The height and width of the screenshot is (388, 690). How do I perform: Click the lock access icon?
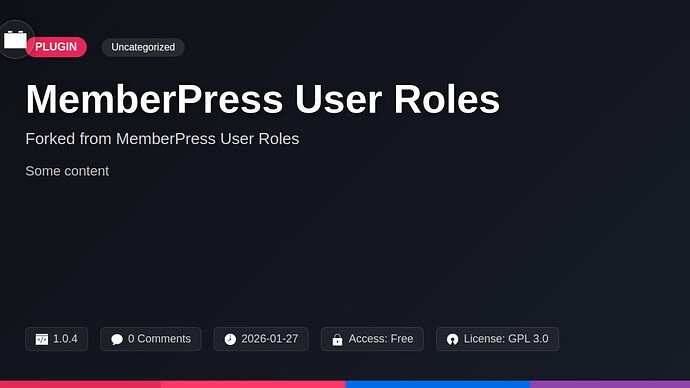338,339
